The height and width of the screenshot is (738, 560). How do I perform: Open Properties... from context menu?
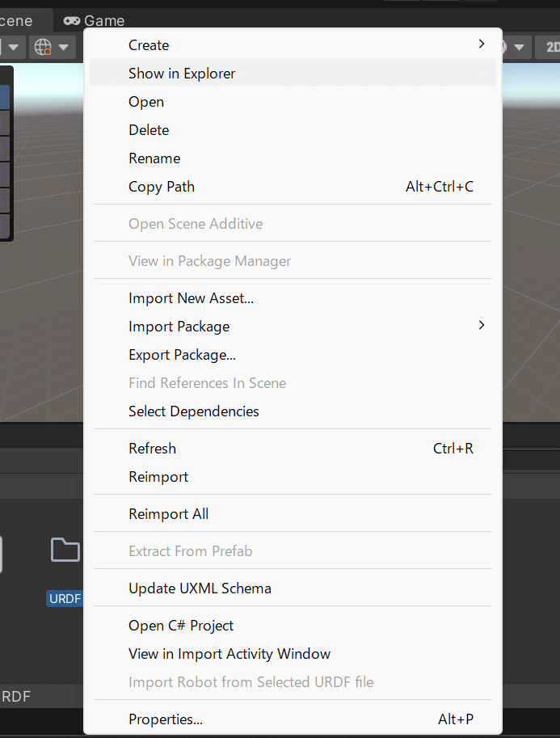293,719
